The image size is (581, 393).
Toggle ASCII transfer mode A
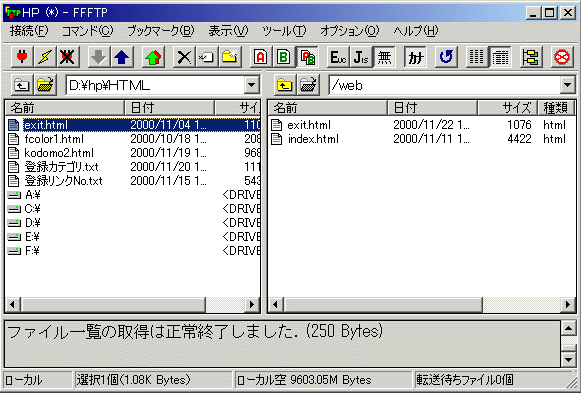pyautogui.click(x=261, y=57)
